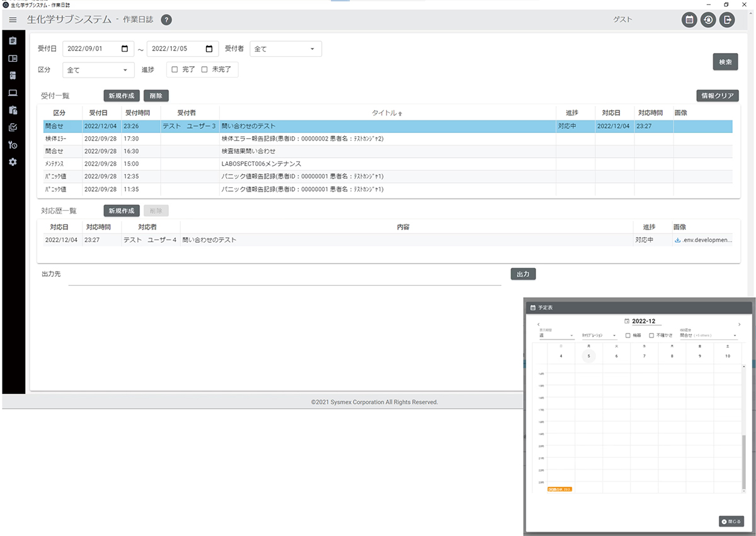Click the 情報クリア button
Viewport: 756px width, 536px height.
(x=717, y=96)
